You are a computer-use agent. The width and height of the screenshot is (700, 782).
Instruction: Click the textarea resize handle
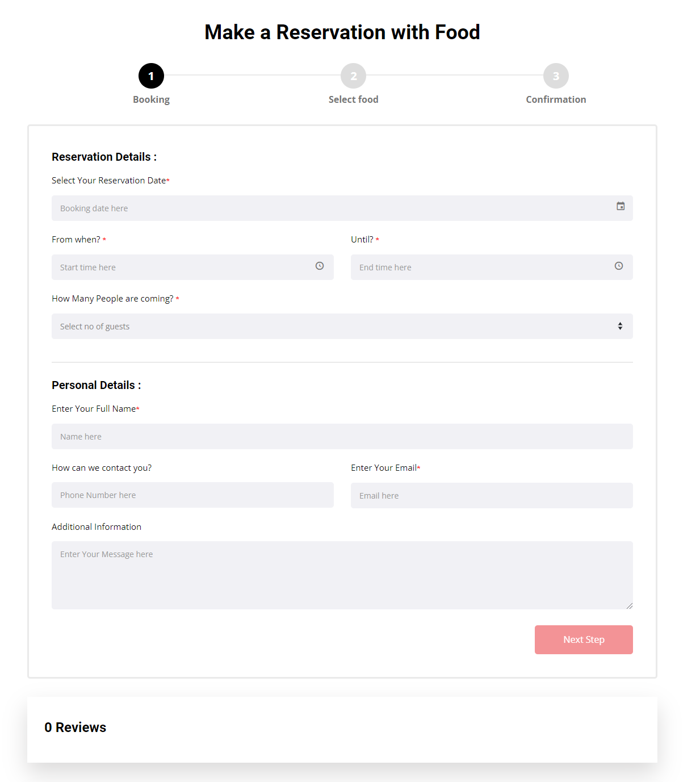pos(630,605)
